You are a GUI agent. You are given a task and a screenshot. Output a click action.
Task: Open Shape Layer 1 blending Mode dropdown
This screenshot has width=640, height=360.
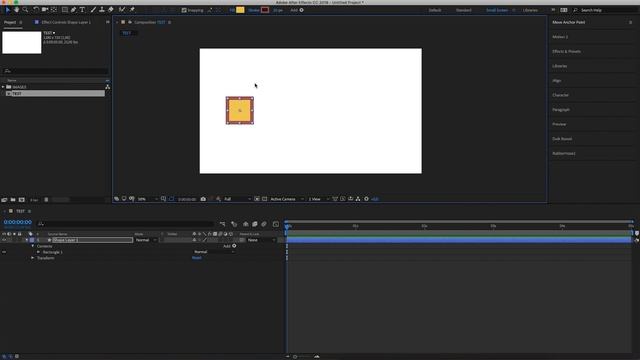(146, 240)
